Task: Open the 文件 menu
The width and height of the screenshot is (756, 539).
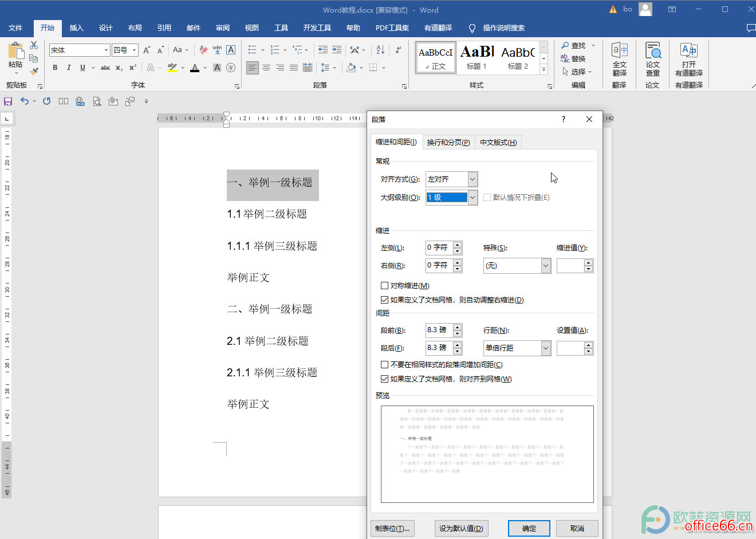Action: 15,27
